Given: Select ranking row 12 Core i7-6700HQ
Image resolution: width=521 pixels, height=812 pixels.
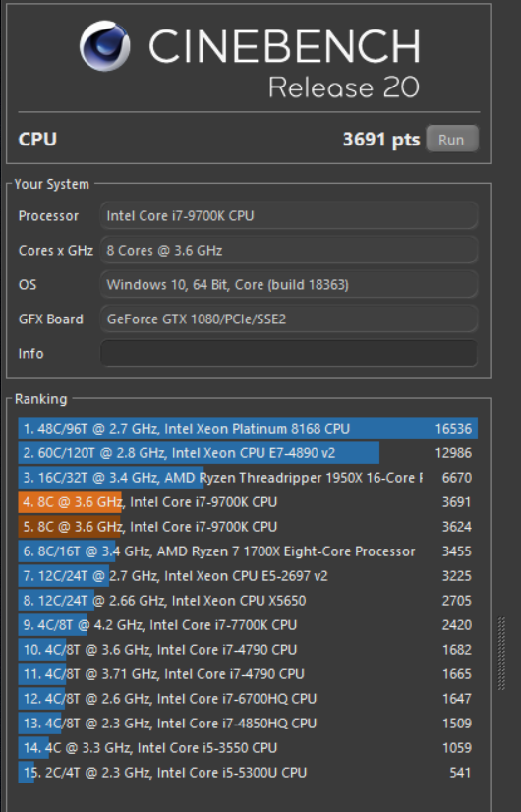Looking at the screenshot, I should (248, 699).
